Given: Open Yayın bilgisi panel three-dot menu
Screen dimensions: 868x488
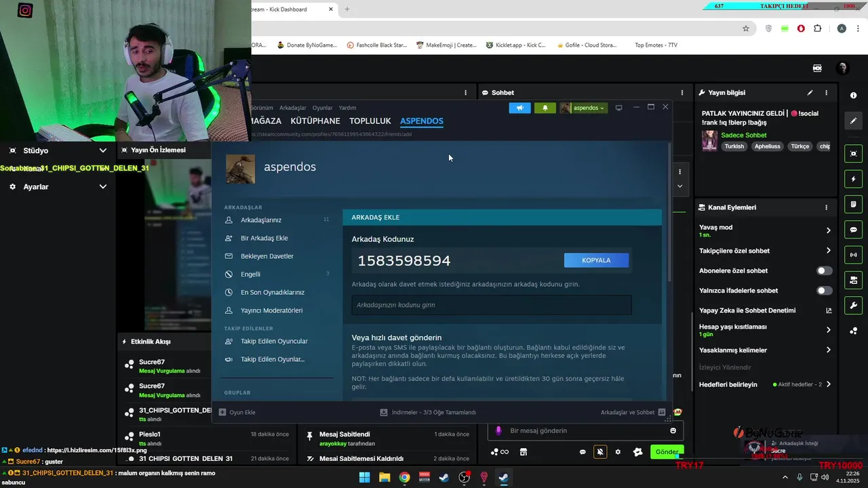Looking at the screenshot, I should tap(826, 93).
